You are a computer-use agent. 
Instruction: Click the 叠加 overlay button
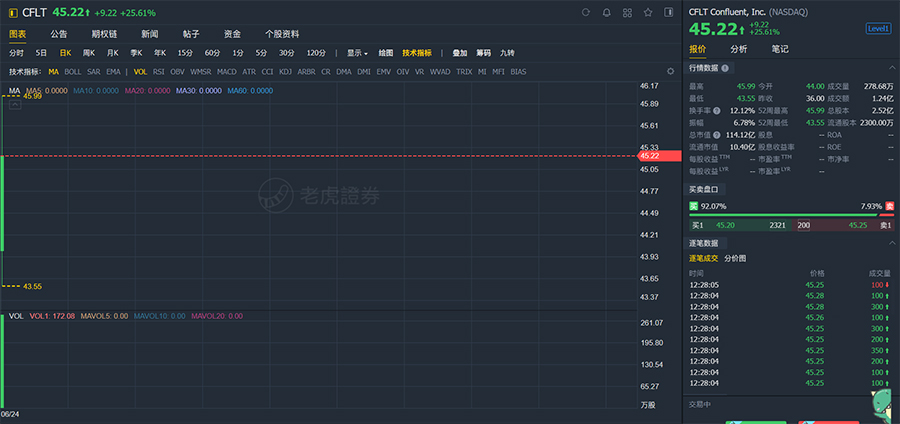pos(460,53)
